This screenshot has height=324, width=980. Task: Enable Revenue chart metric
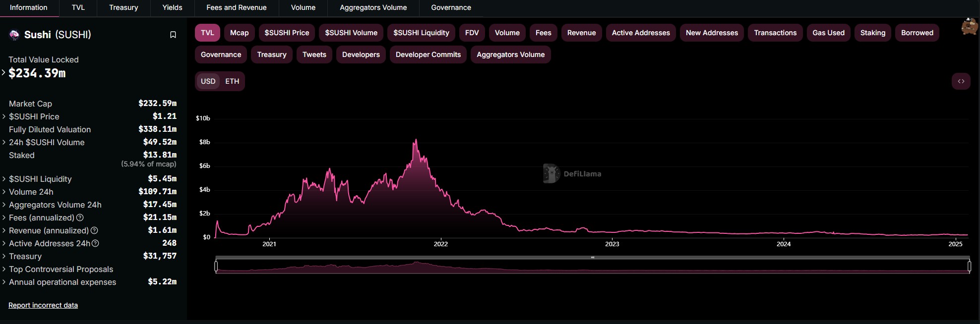coord(581,33)
